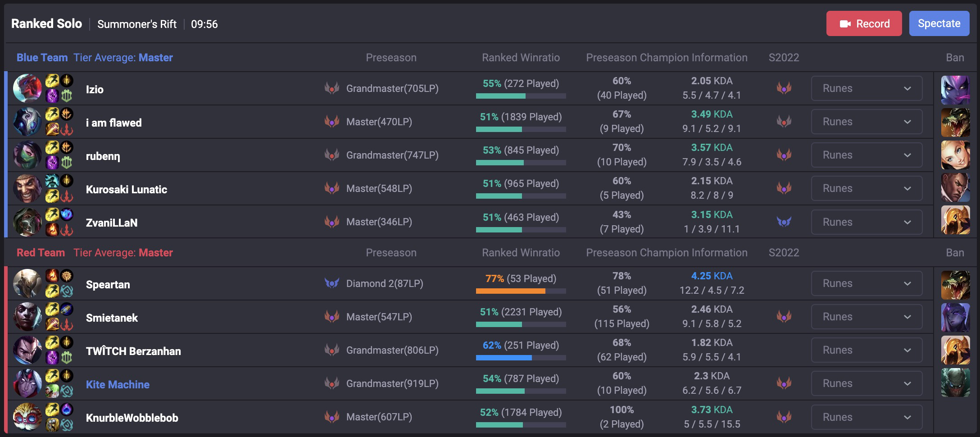980x437 pixels.
Task: Open the Runes dropdown for KnurbleWobblebob
Action: pyautogui.click(x=866, y=417)
